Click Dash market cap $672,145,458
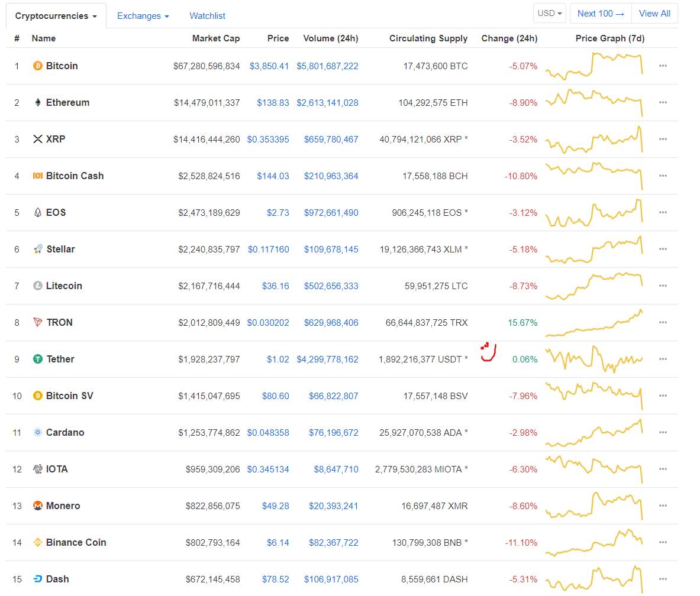Image resolution: width=700 pixels, height=596 pixels. [212, 579]
